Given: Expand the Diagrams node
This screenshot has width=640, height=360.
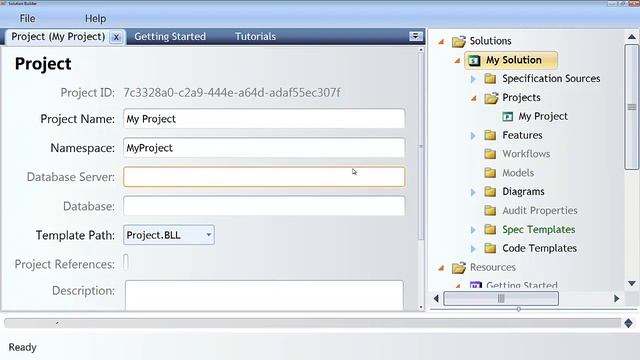Looking at the screenshot, I should click(473, 192).
